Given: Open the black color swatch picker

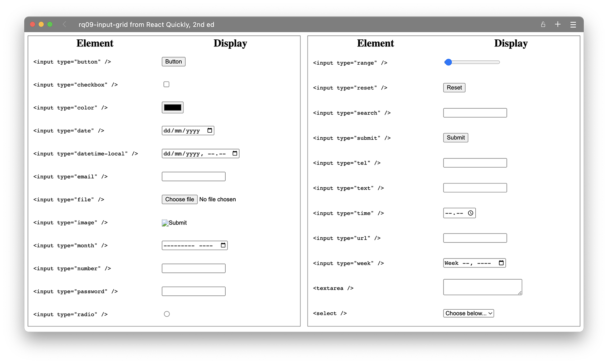Looking at the screenshot, I should pyautogui.click(x=173, y=108).
